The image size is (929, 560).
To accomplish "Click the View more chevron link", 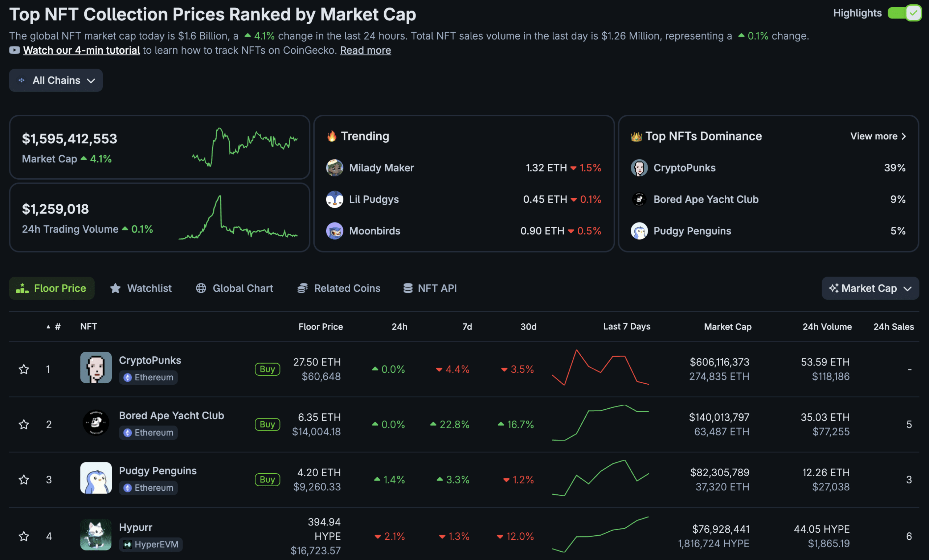I will (878, 136).
